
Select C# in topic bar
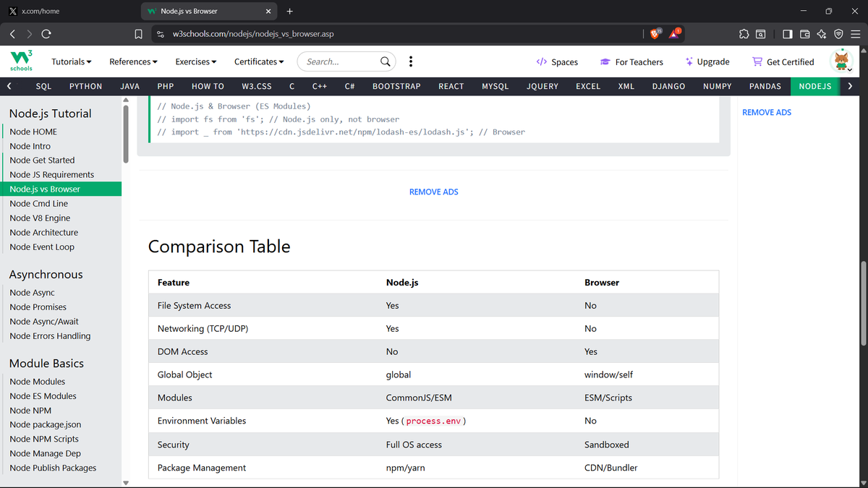click(x=349, y=86)
